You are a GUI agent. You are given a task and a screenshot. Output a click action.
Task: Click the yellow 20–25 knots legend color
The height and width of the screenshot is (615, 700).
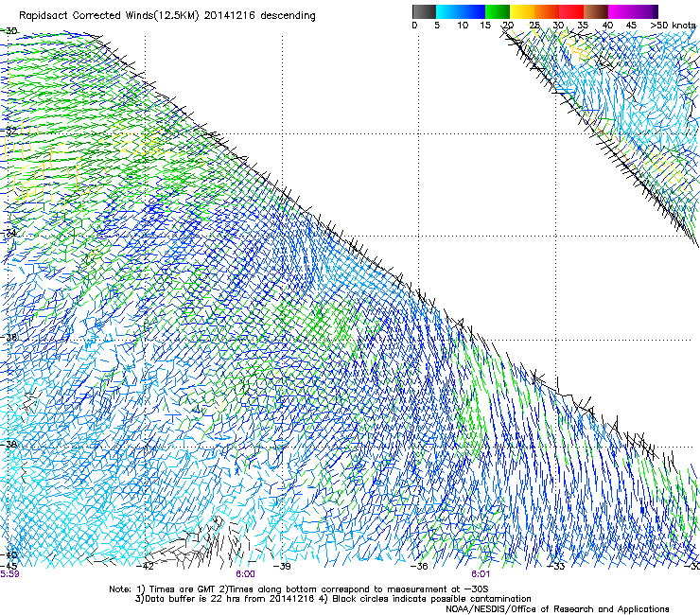pos(522,11)
